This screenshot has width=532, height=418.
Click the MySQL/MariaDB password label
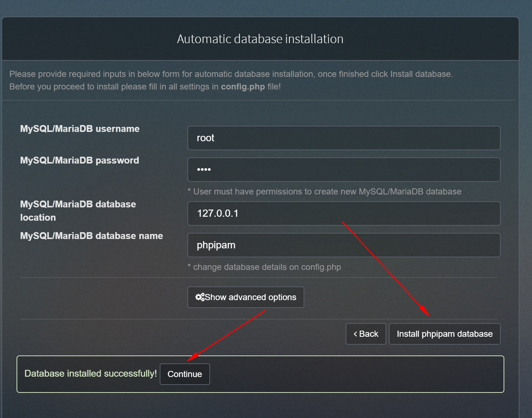click(79, 160)
